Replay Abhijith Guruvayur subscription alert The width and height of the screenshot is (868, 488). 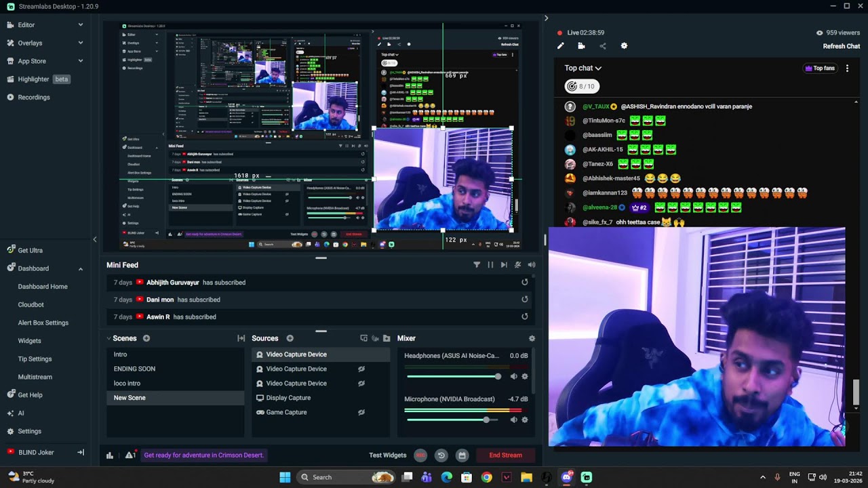(524, 283)
